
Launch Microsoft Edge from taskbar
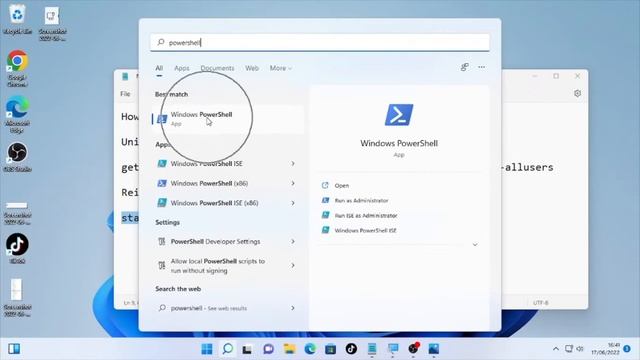310,349
